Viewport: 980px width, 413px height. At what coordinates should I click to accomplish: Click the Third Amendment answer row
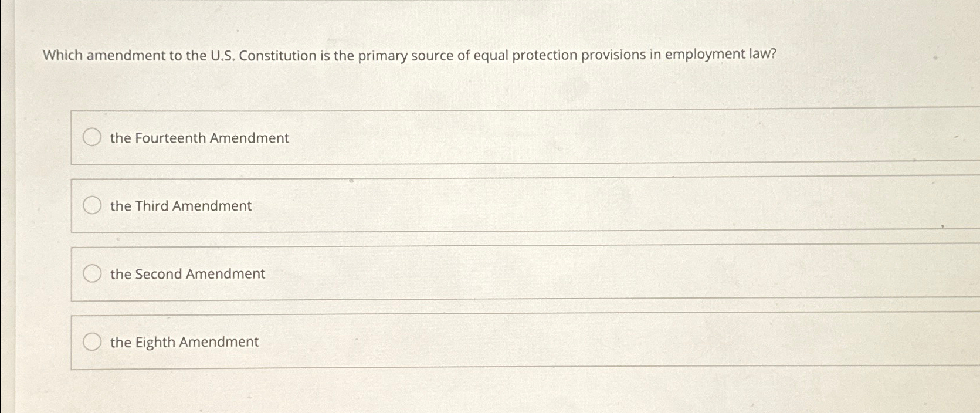tap(411, 206)
